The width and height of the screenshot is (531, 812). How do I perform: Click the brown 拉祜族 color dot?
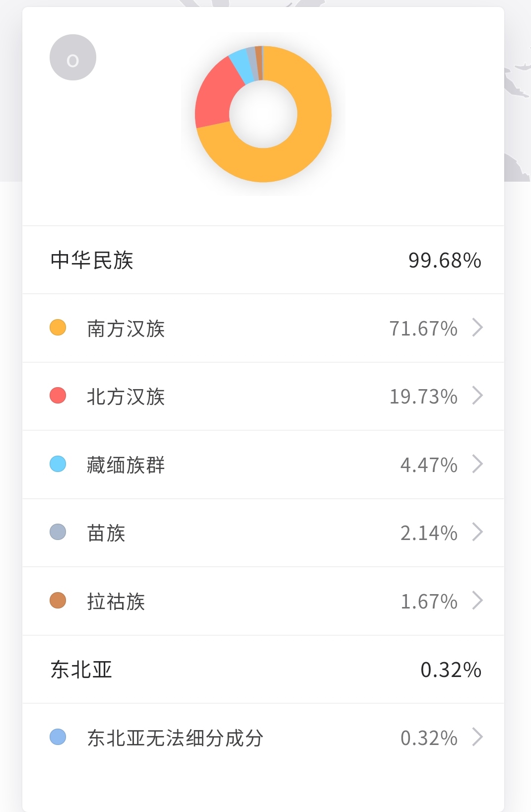point(58,601)
